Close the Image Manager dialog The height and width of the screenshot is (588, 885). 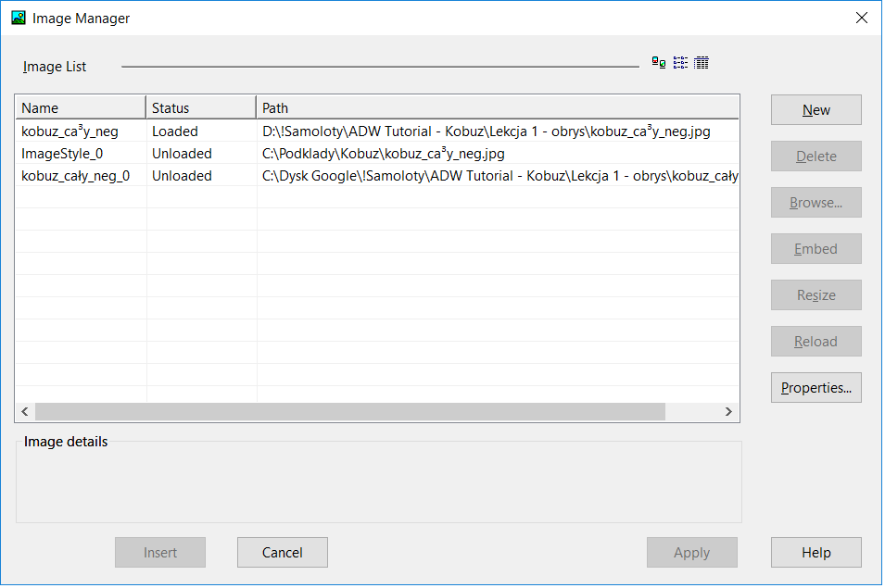click(x=862, y=18)
